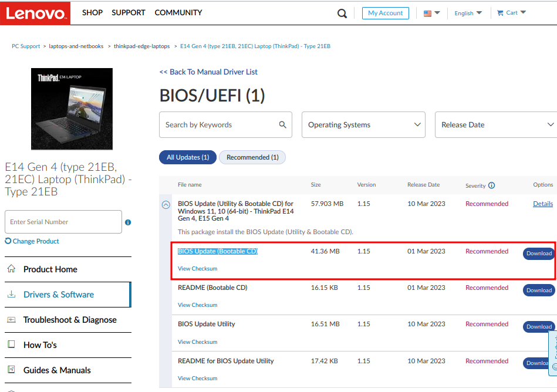
Task: Select the All Updates (1) tab
Action: pos(188,157)
